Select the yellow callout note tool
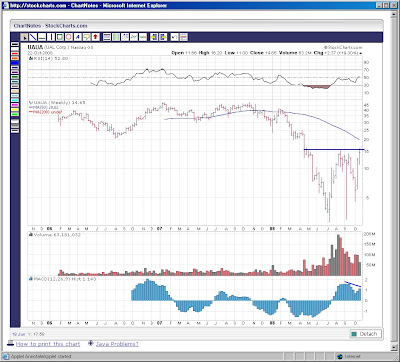The height and width of the screenshot is (362, 400). 87,37
